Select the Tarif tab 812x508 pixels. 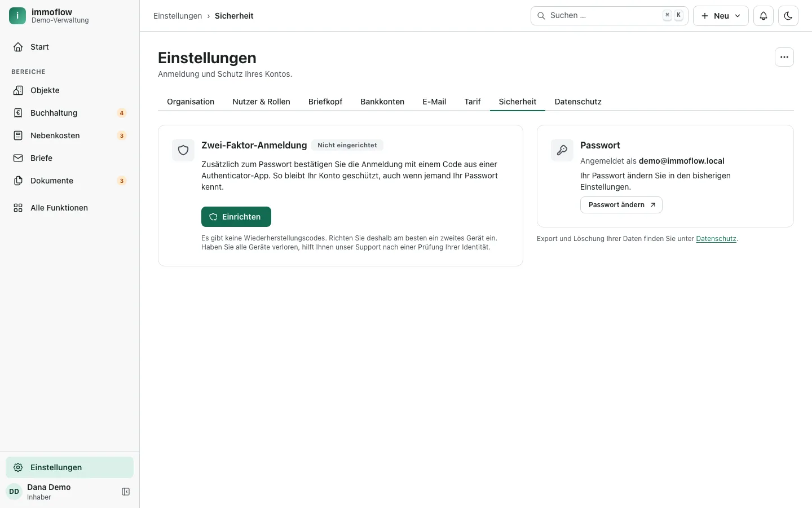[x=473, y=102]
